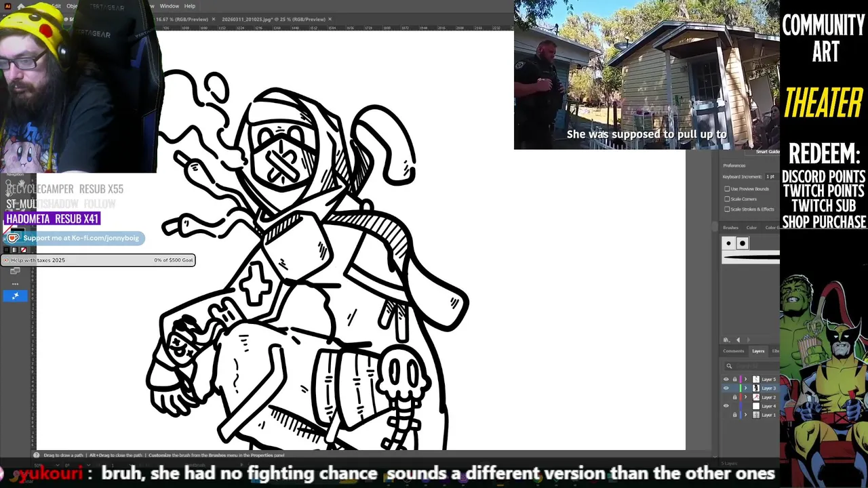Screen dimensions: 868x488
Task: Click the Layer 2 thumbnail
Action: click(756, 397)
